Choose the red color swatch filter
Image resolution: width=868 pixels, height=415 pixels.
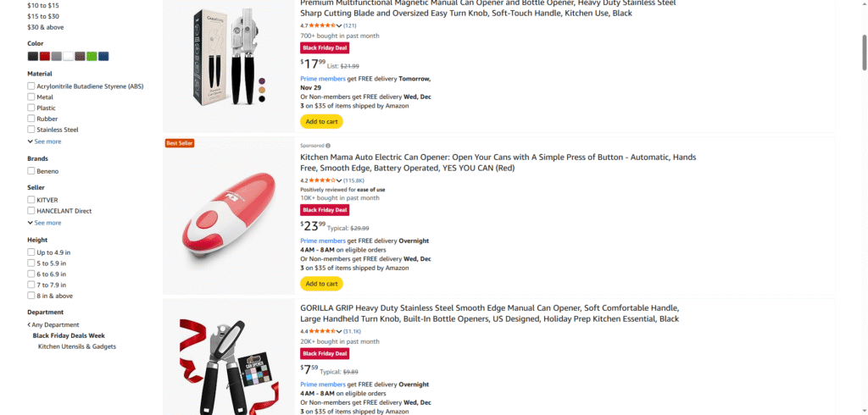(x=45, y=56)
